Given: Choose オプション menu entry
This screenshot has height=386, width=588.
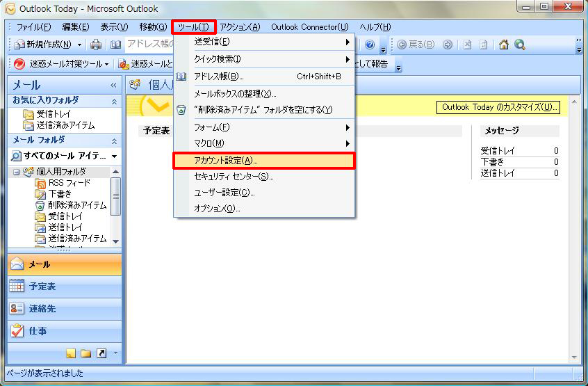Looking at the screenshot, I should point(264,209).
